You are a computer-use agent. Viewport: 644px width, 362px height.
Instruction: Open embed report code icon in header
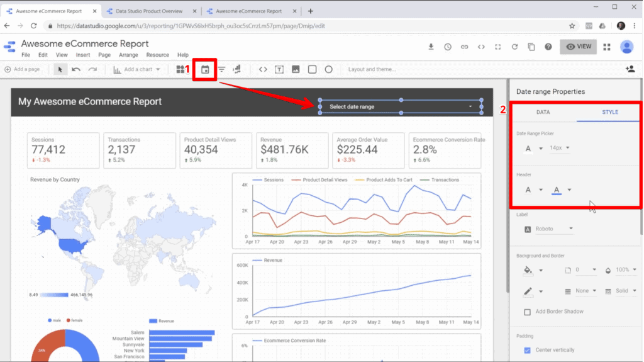(x=481, y=47)
